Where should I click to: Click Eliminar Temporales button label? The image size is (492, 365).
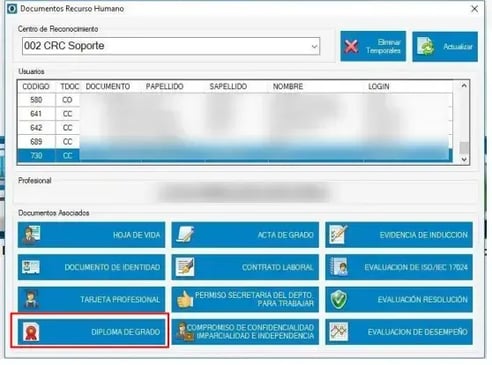[x=383, y=46]
